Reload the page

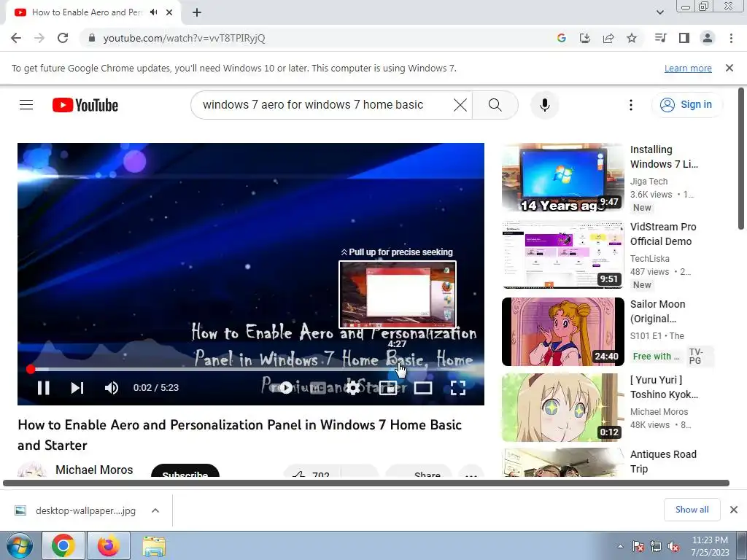tap(63, 38)
